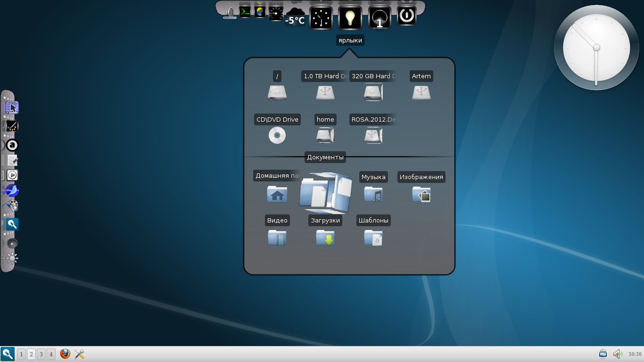The width and height of the screenshot is (644, 362).
Task: Open the media player in left dock
Action: (x=12, y=175)
